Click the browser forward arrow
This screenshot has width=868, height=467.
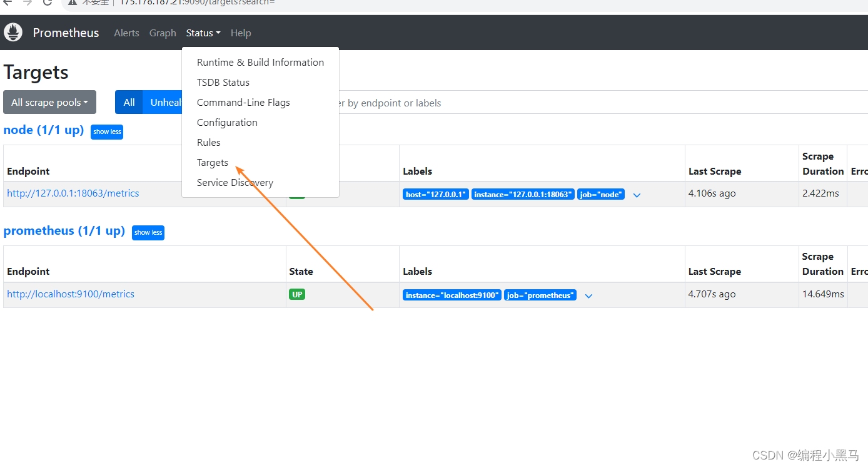(x=27, y=3)
